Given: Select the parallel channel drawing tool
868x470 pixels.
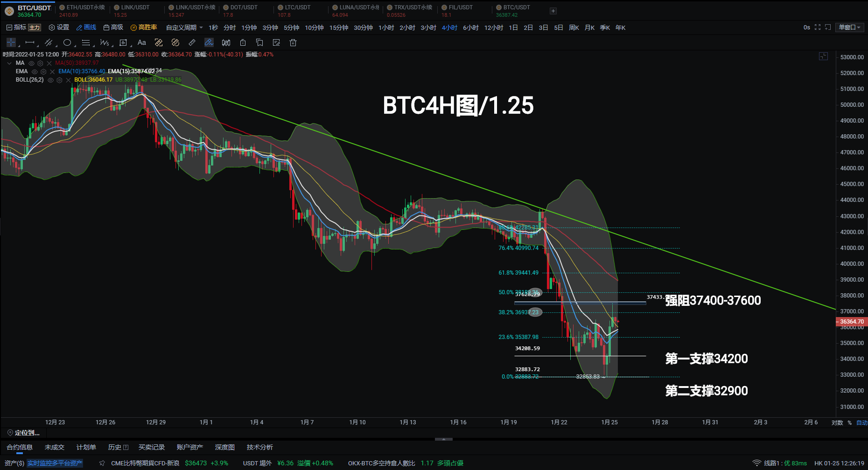Looking at the screenshot, I should coord(48,42).
